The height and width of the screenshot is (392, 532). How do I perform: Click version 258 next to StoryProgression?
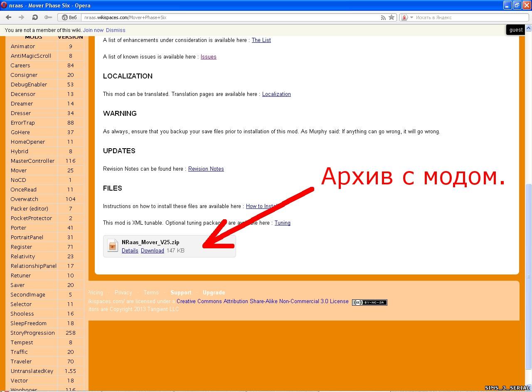tap(70, 333)
